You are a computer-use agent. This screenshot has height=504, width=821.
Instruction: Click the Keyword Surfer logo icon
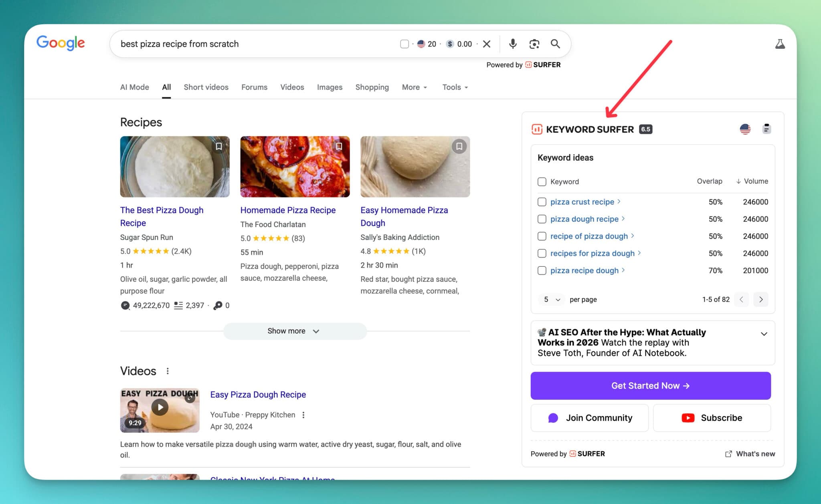tap(536, 129)
